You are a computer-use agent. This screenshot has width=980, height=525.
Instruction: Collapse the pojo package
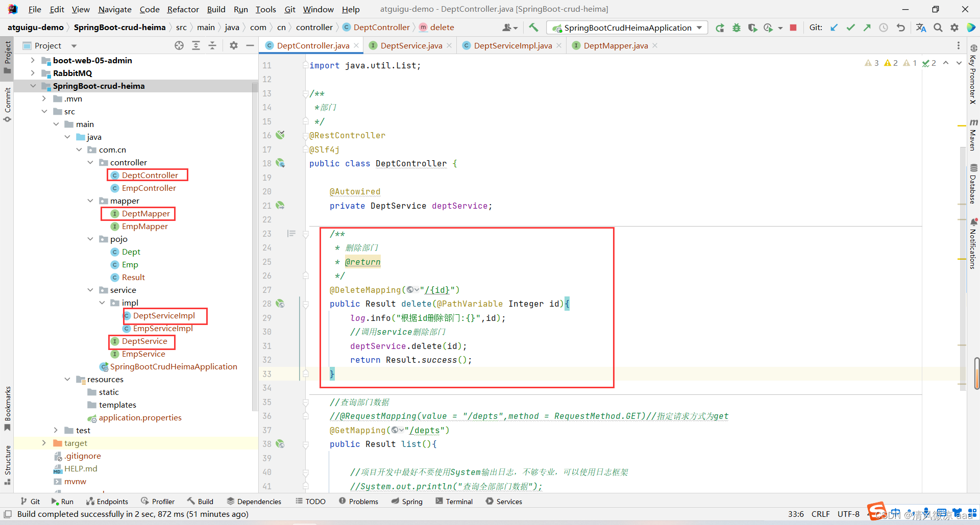click(90, 239)
